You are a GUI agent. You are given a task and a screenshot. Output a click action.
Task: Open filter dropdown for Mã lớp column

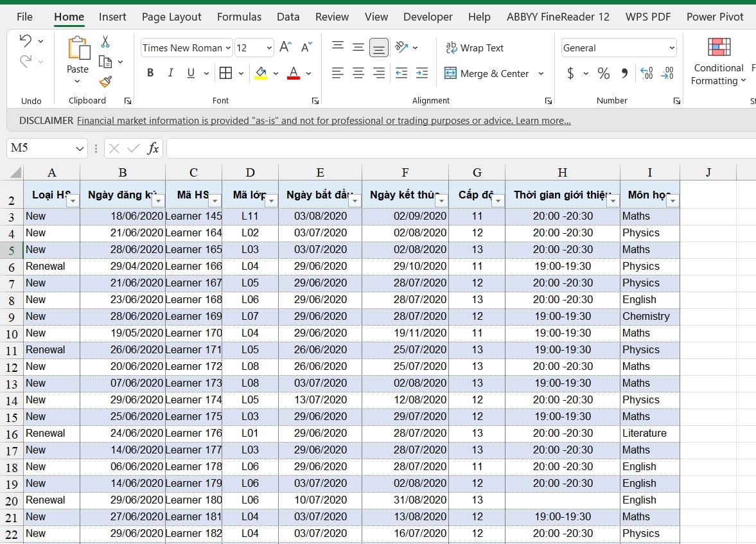click(x=272, y=200)
